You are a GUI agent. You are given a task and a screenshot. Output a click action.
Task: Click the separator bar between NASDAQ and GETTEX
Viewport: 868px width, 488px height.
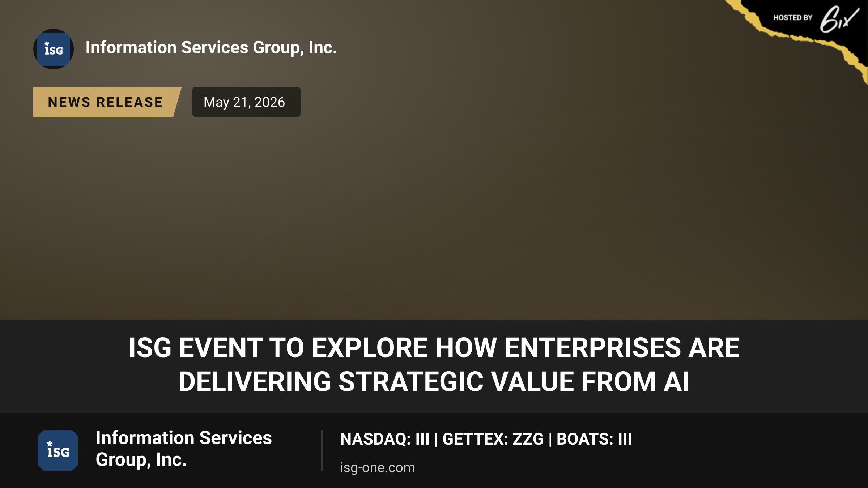(x=436, y=440)
